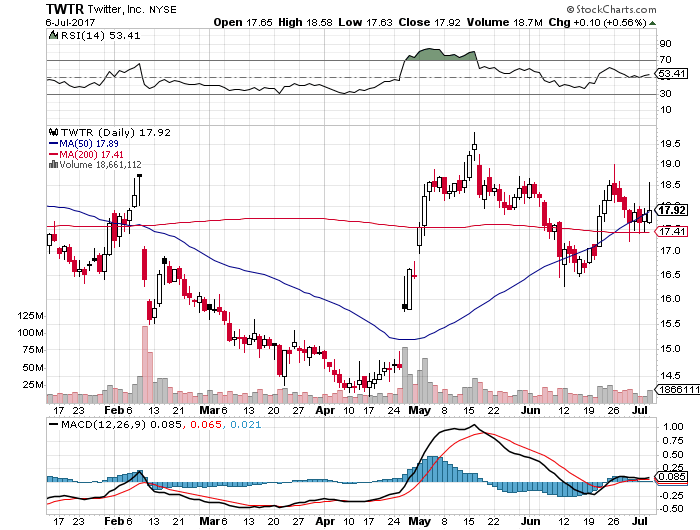The width and height of the screenshot is (700, 530).
Task: Click the blue 0.021 MACD histogram value
Action: tap(246, 424)
